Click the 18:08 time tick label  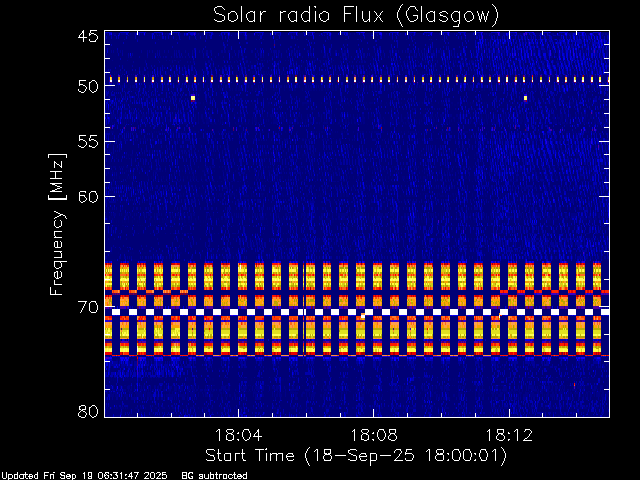pos(374,435)
